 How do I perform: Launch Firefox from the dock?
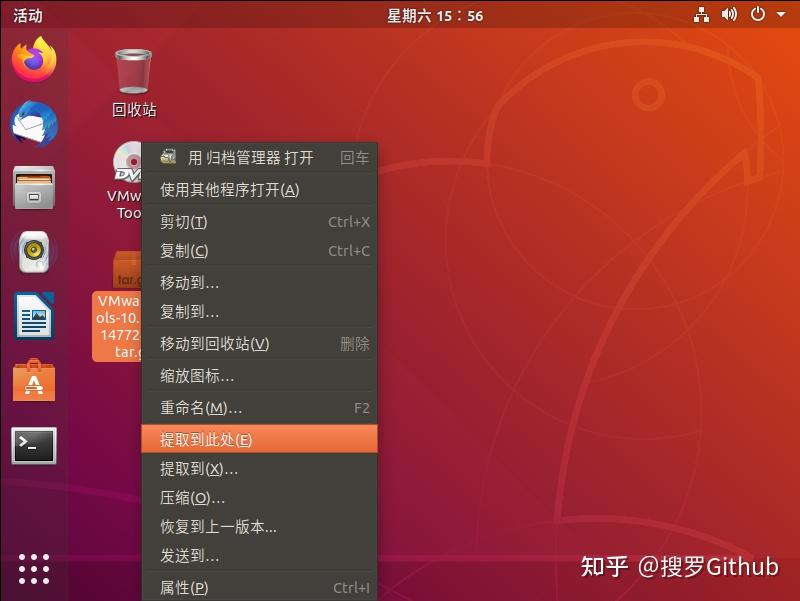point(34,60)
